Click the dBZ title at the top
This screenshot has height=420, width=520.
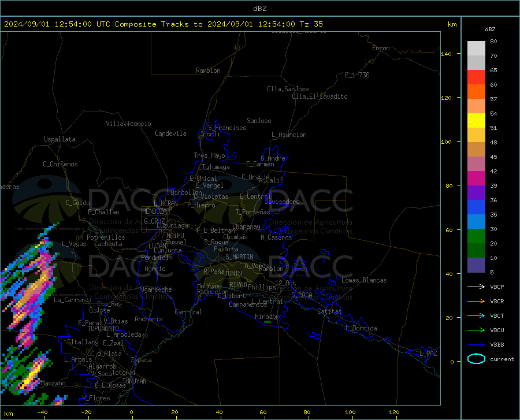[x=260, y=9]
